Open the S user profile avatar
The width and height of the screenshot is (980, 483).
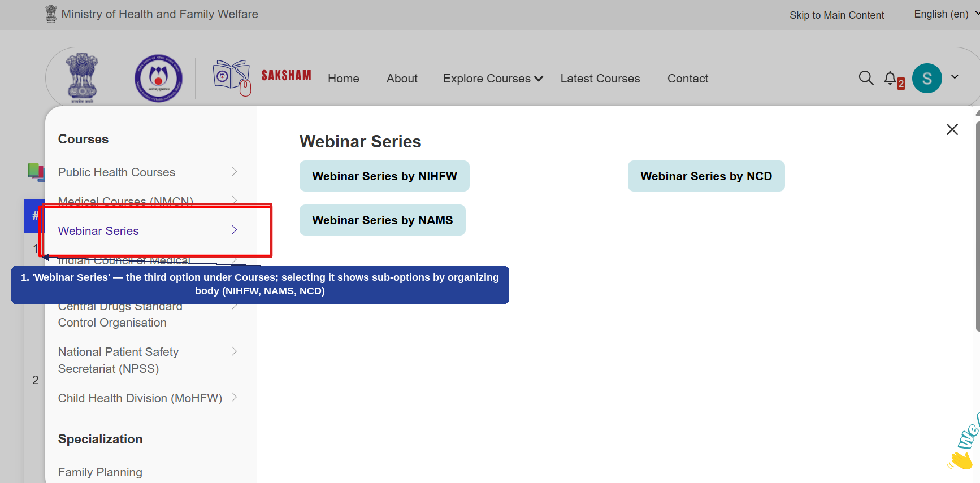click(927, 78)
